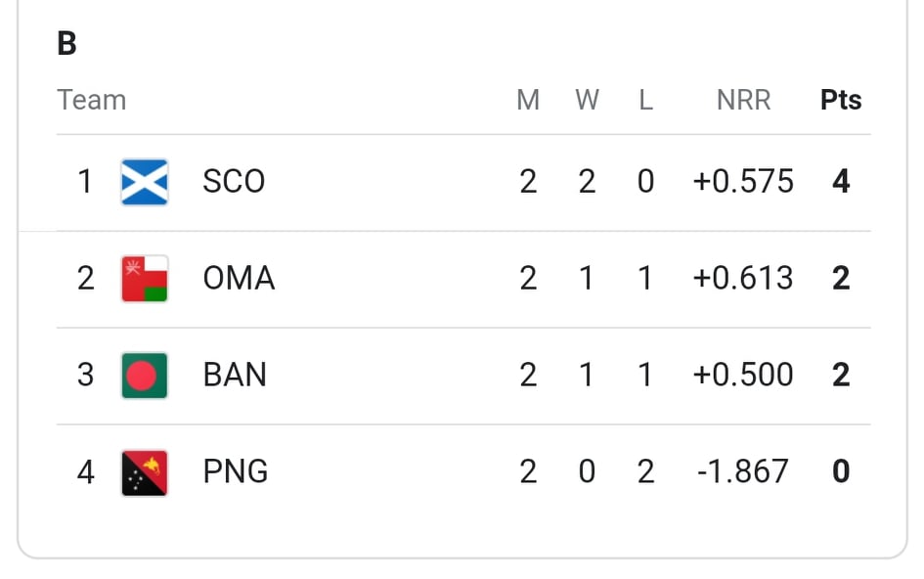Select the PNG team name
The image size is (924, 579).
235,471
